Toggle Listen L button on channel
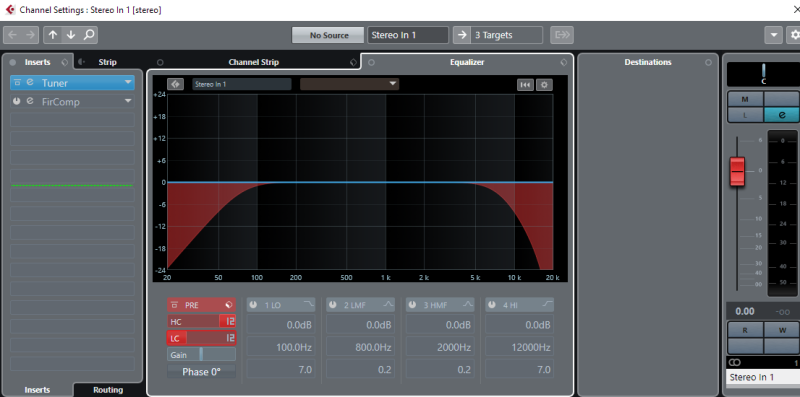The image size is (800, 397). (x=745, y=115)
